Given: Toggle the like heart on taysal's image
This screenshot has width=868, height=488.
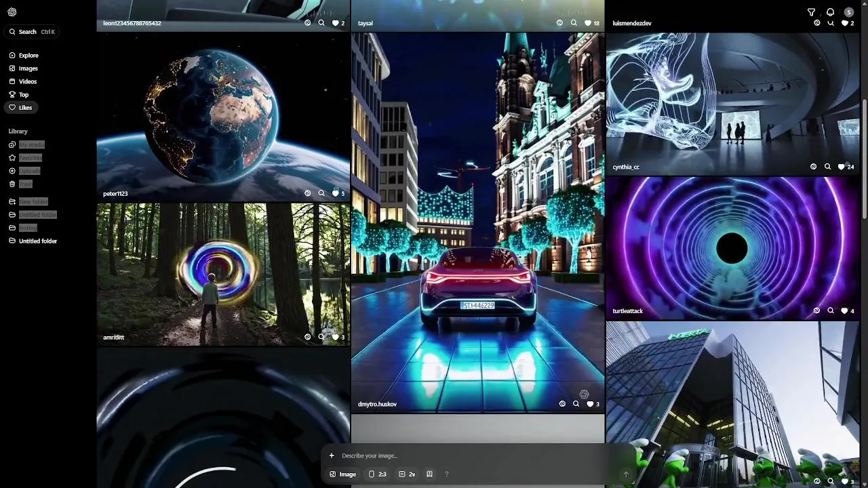Looking at the screenshot, I should pyautogui.click(x=587, y=23).
